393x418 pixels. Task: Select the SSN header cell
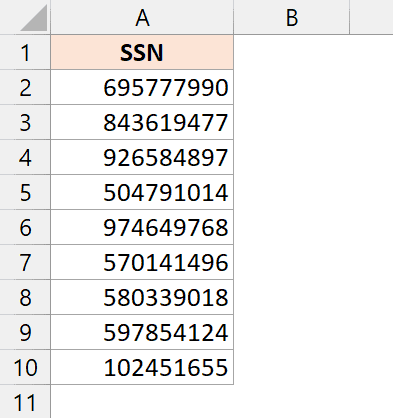[142, 52]
